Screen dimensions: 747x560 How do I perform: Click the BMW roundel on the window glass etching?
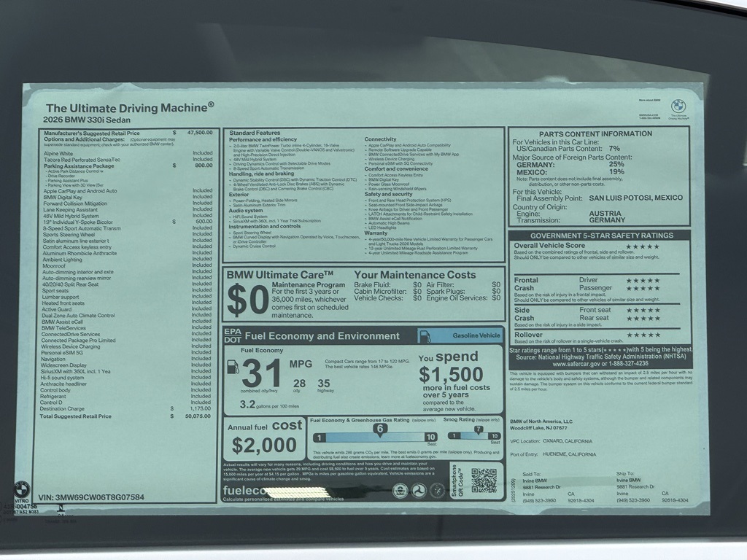22,489
